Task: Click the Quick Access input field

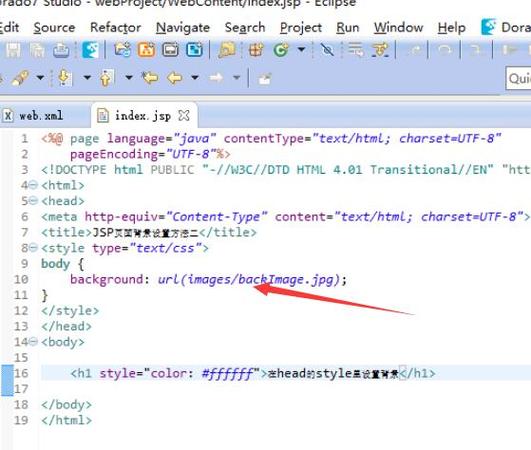Action: coord(518,78)
